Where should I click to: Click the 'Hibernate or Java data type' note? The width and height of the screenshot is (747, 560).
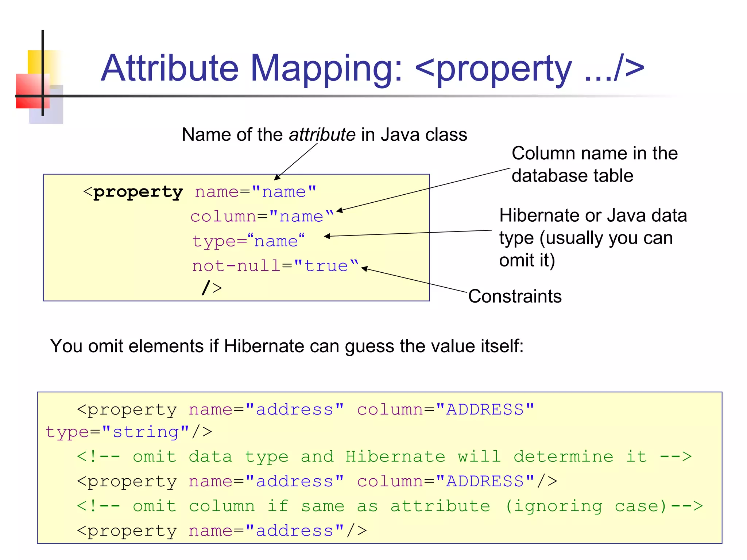[593, 238]
